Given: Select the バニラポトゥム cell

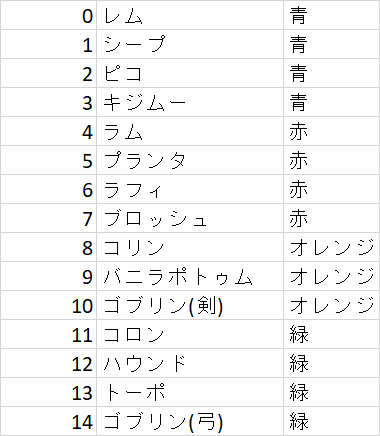Looking at the screenshot, I should tap(190, 276).
